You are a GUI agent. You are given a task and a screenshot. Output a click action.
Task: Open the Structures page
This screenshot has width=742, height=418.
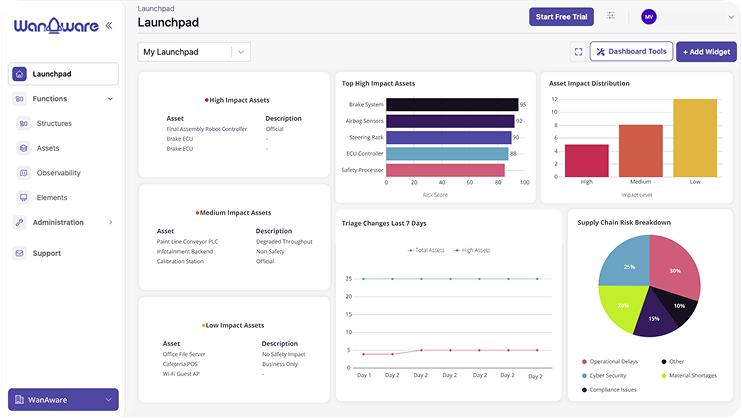[54, 124]
